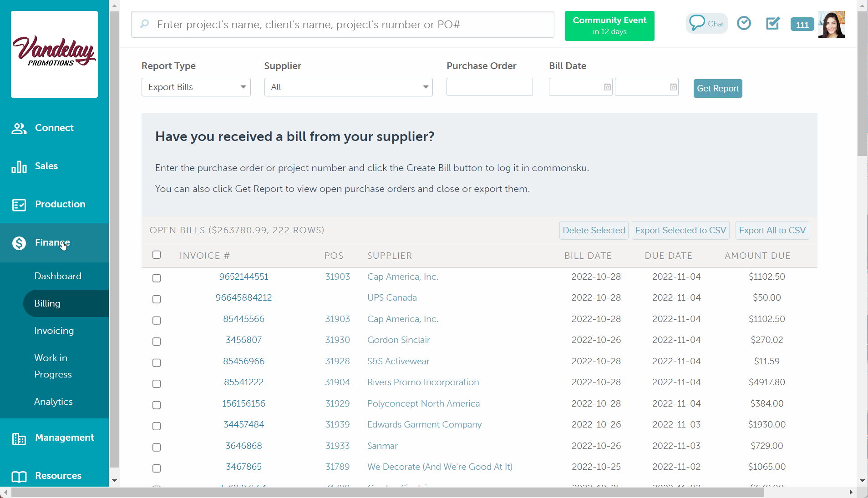
Task: Export all bills to CSV
Action: (x=772, y=230)
